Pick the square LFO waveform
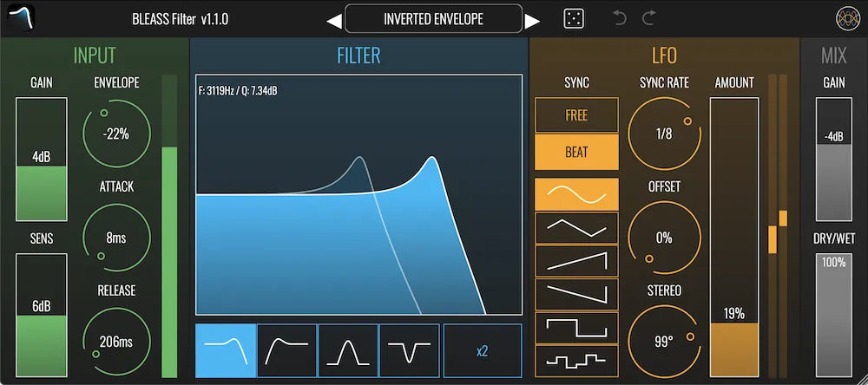868x385 pixels. 576,328
